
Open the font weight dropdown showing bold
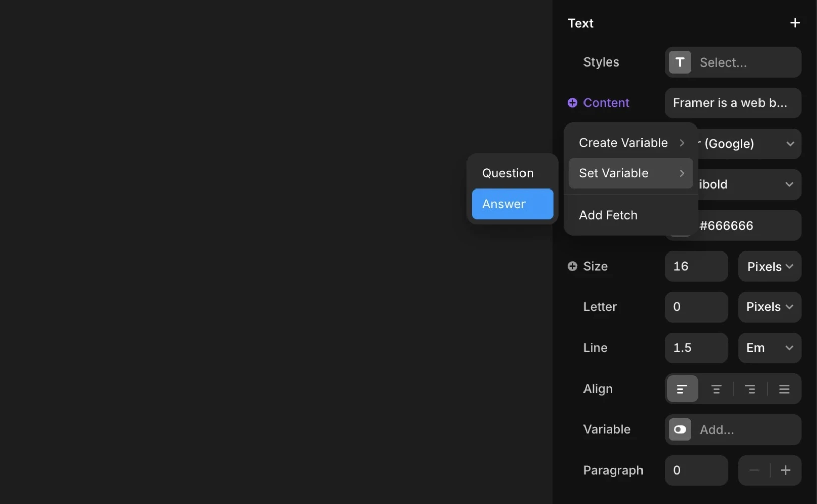tap(750, 184)
